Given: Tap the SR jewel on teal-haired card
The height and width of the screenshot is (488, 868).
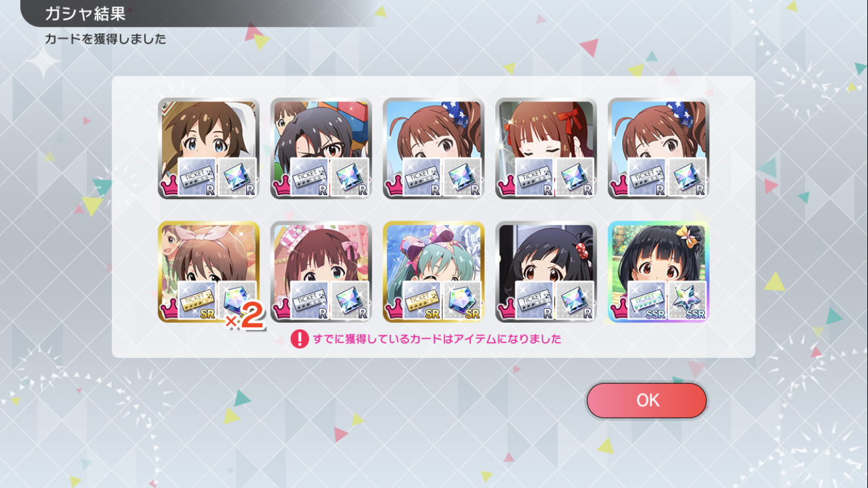Looking at the screenshot, I should 463,301.
